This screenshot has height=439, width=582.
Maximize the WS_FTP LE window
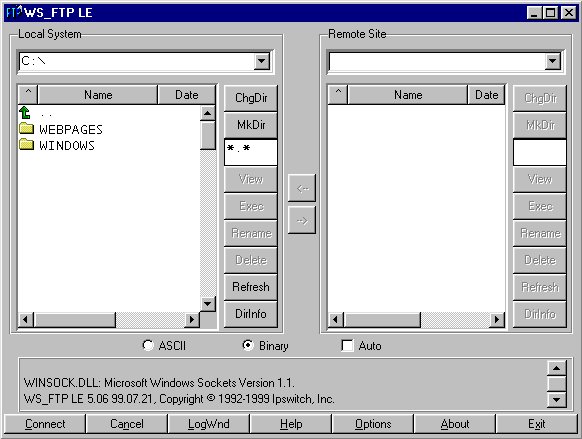pyautogui.click(x=550, y=13)
